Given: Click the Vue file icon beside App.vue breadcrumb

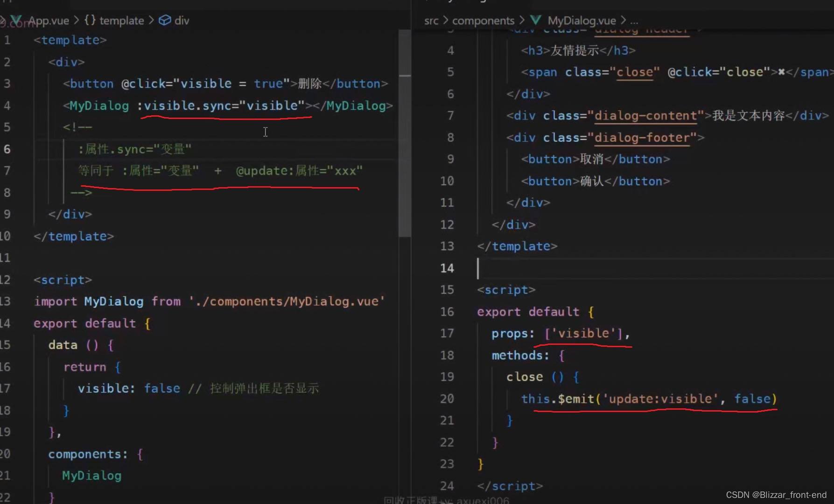Looking at the screenshot, I should (16, 20).
